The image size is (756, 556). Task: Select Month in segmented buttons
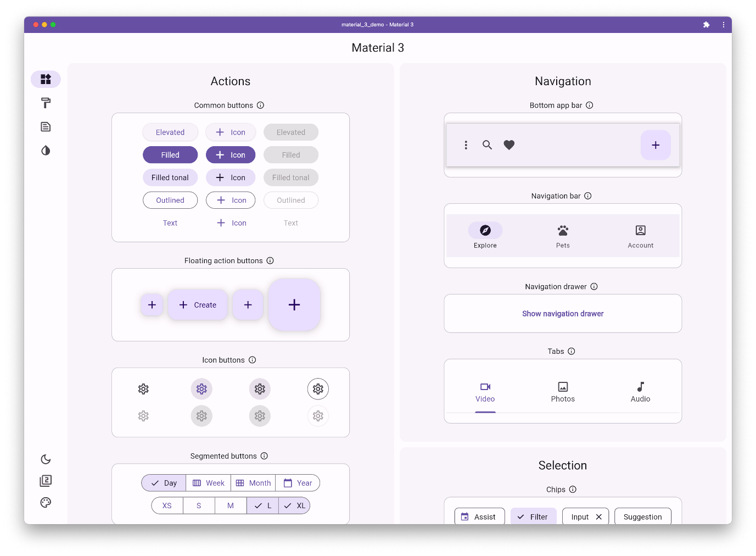pyautogui.click(x=253, y=483)
